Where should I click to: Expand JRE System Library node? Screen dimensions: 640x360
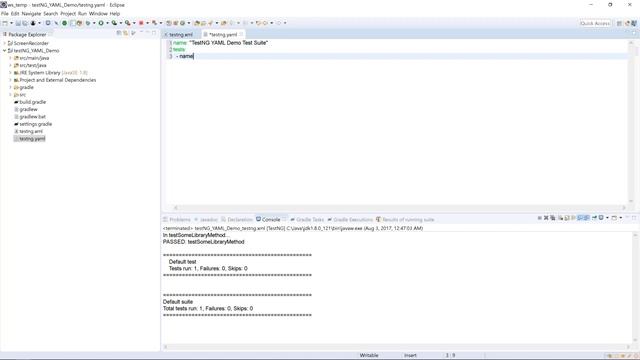[10, 73]
